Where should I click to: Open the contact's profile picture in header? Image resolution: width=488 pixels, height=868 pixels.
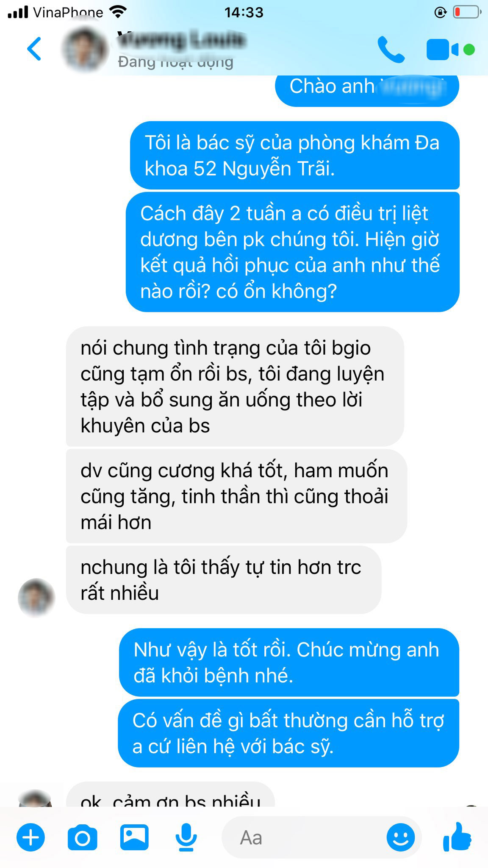coord(85,50)
